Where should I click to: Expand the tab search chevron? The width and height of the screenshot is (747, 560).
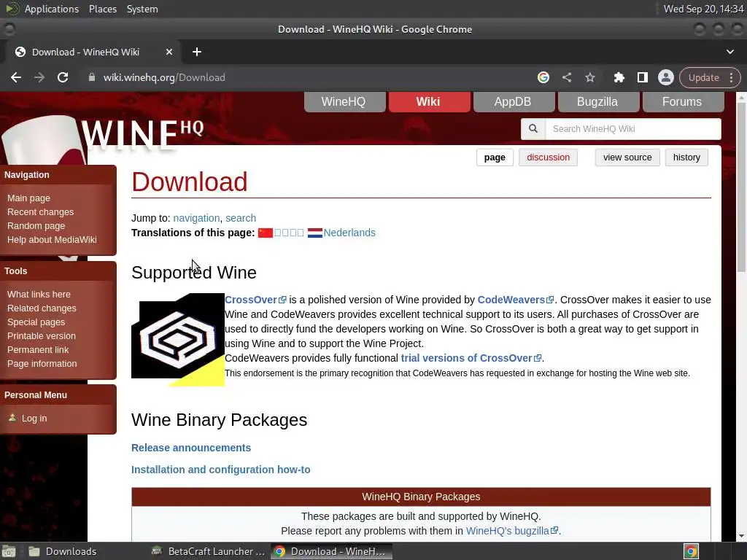tap(729, 52)
